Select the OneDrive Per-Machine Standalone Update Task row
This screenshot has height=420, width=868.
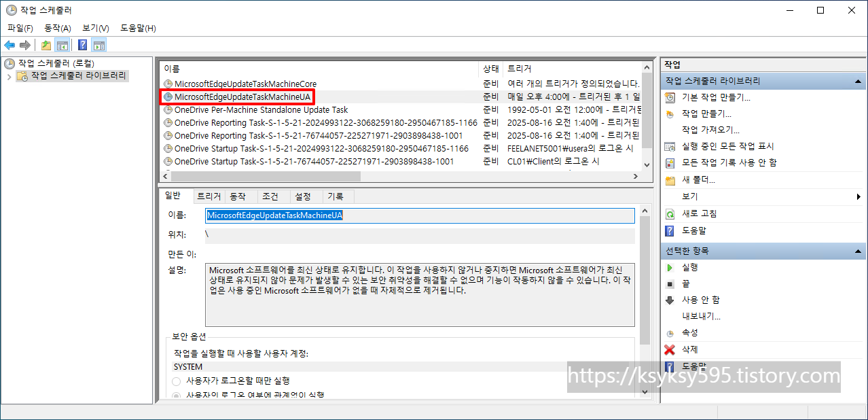point(400,110)
